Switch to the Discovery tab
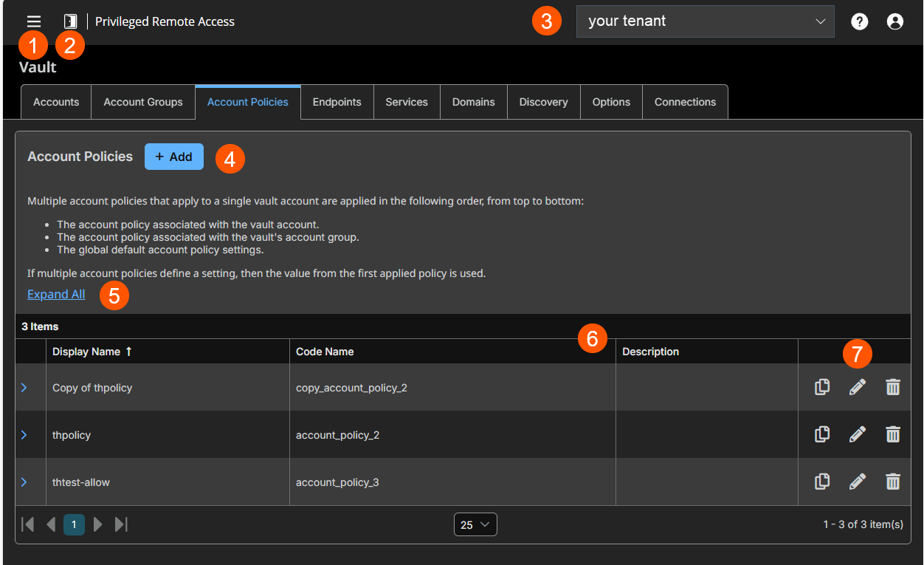This screenshot has height=565, width=924. tap(543, 101)
